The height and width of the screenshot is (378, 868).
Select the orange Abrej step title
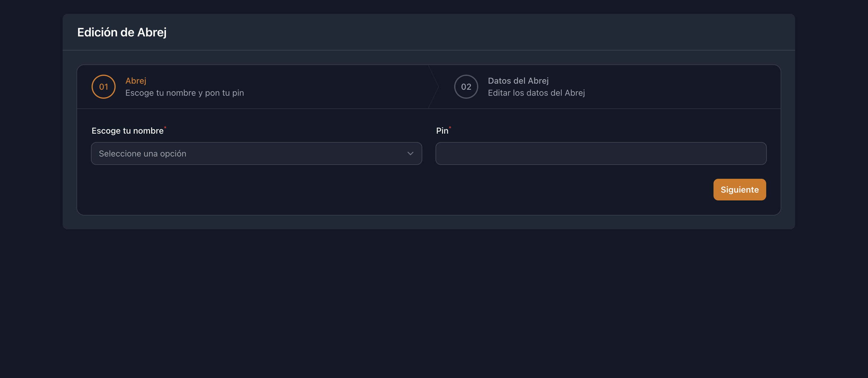[136, 81]
